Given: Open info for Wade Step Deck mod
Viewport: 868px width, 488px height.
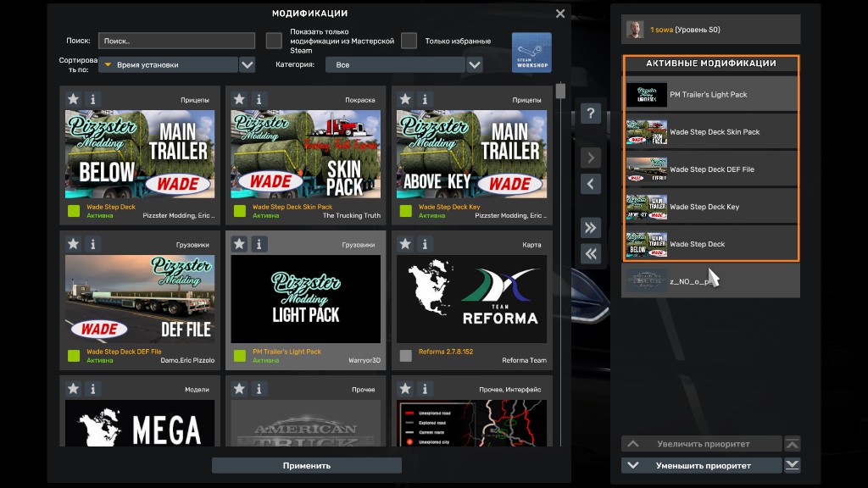Looking at the screenshot, I should (x=93, y=100).
